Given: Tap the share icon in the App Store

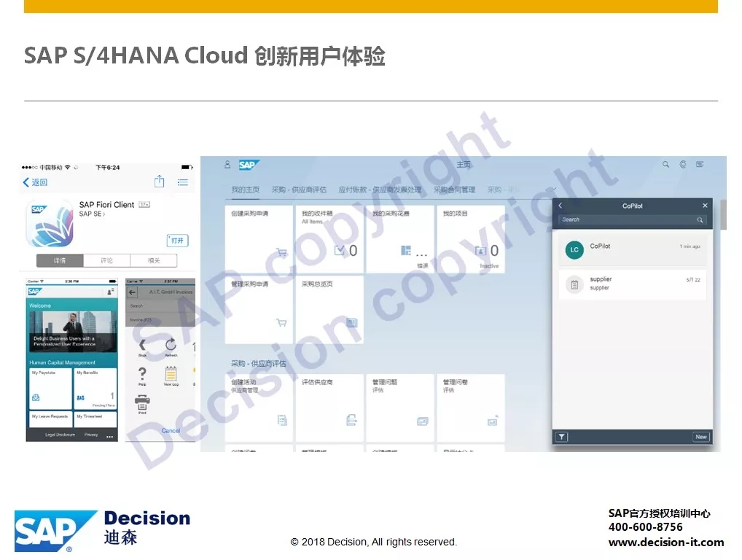Looking at the screenshot, I should [x=160, y=182].
